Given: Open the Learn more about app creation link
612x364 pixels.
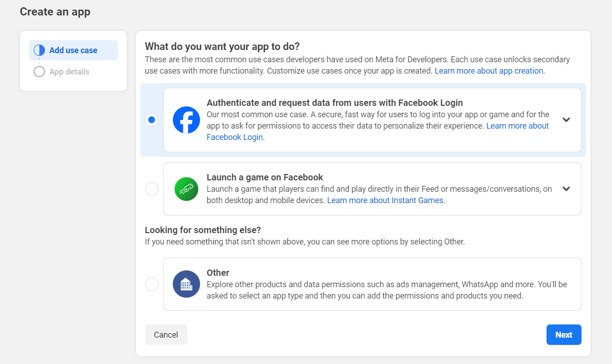Looking at the screenshot, I should pos(489,70).
